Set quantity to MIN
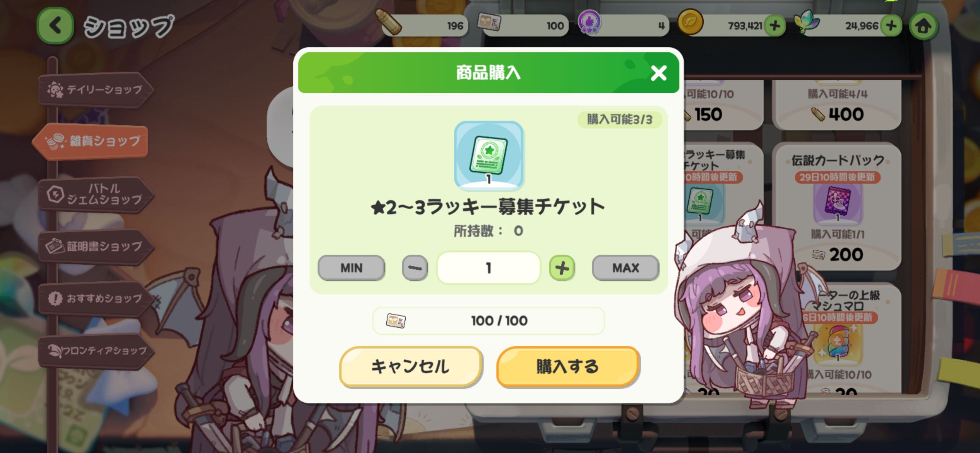Image resolution: width=980 pixels, height=453 pixels. 351,268
